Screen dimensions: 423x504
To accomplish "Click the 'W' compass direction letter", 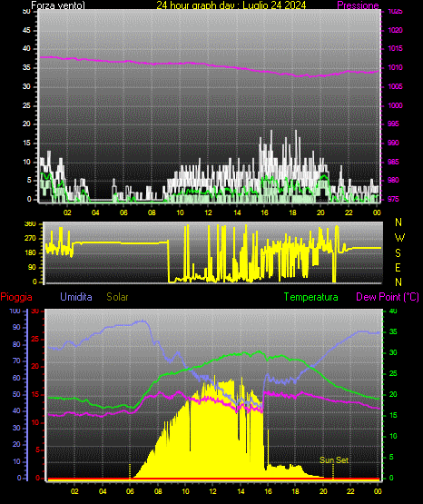I will point(399,238).
